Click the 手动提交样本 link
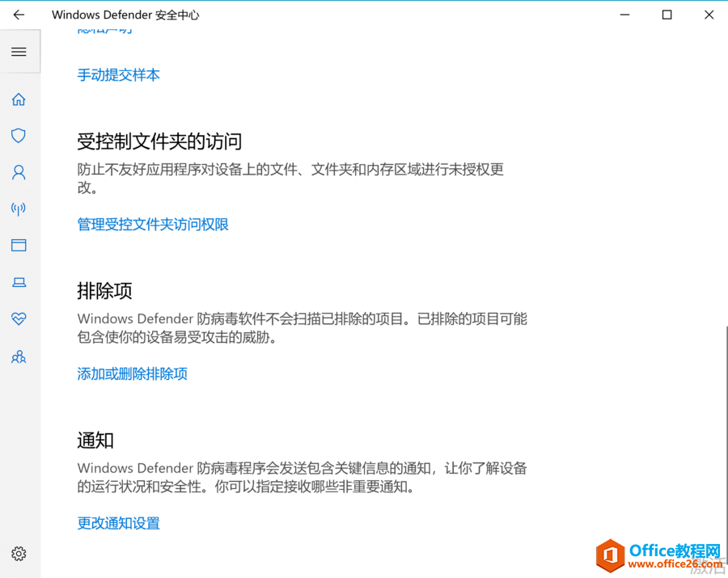 tap(118, 75)
